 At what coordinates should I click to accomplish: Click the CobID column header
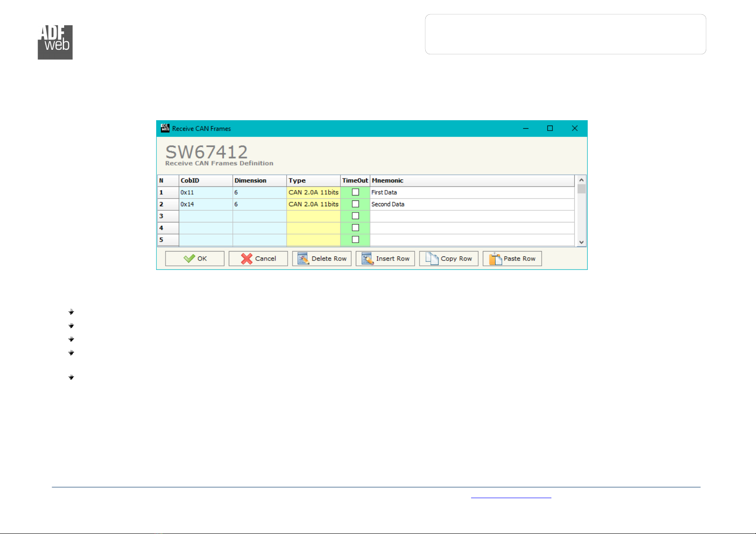pos(205,181)
